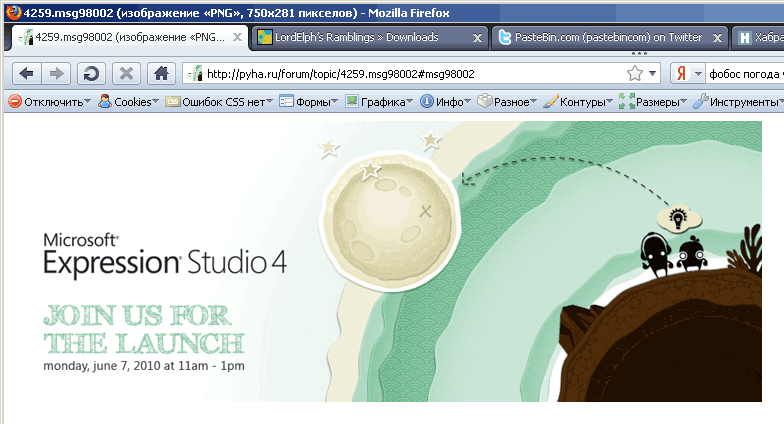784x432 pixels.
Task: Click the Back navigation arrow
Action: [27, 73]
